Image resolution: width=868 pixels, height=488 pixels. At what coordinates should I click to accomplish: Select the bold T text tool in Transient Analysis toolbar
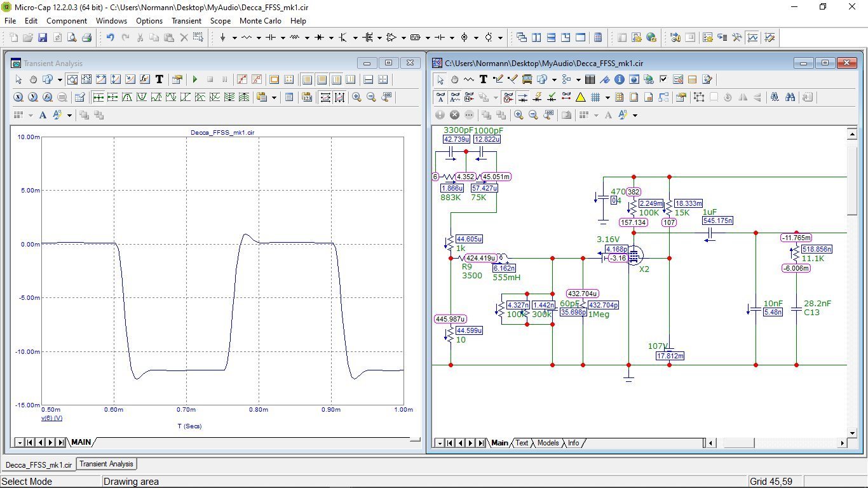click(x=159, y=79)
